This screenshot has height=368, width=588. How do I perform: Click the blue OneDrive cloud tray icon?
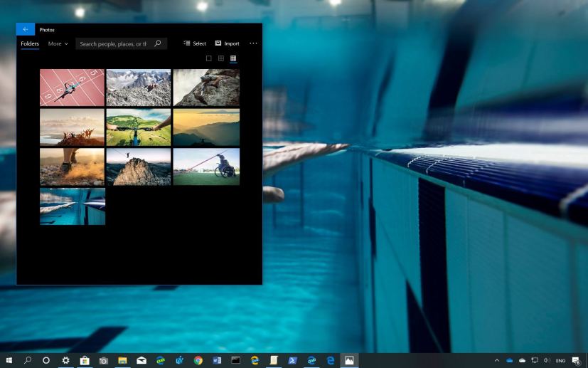tap(510, 360)
